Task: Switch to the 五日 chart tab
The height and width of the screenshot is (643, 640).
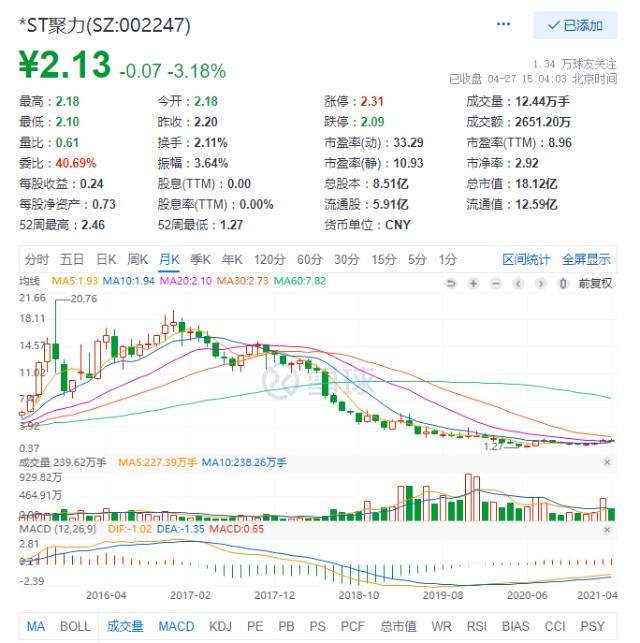Action: tap(72, 260)
